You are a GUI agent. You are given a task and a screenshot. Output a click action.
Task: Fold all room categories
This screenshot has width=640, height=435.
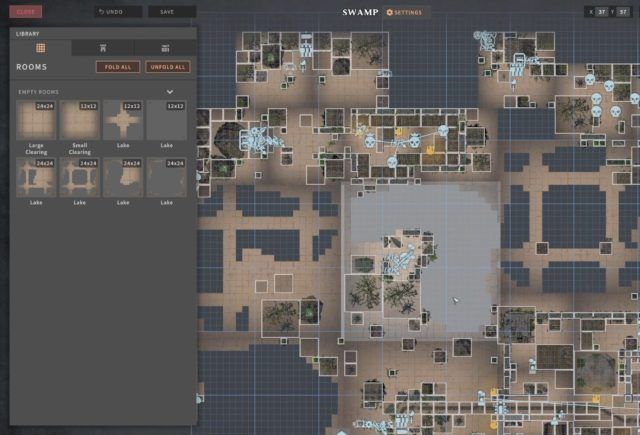pyautogui.click(x=118, y=67)
